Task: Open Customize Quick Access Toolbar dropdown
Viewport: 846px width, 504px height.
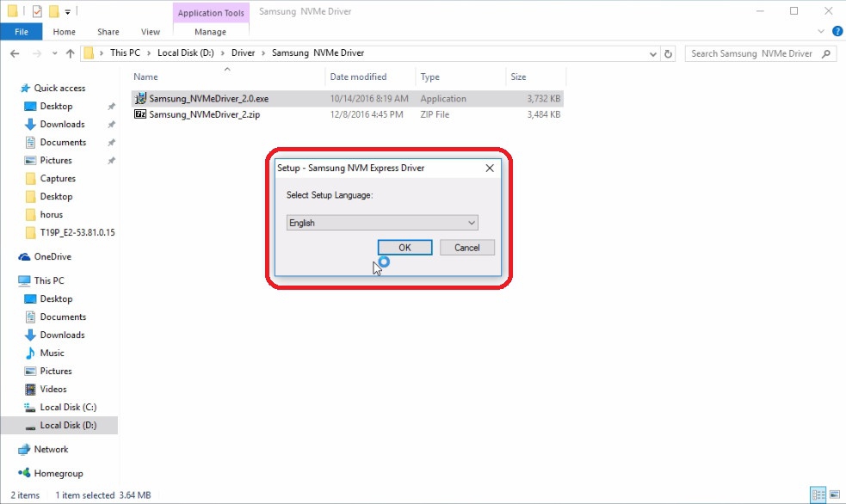Action: (67, 11)
